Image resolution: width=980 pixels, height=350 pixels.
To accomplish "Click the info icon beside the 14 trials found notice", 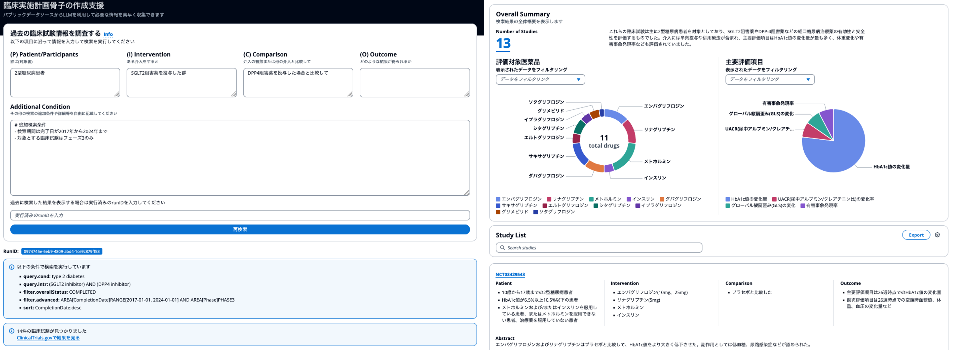I will [x=11, y=331].
